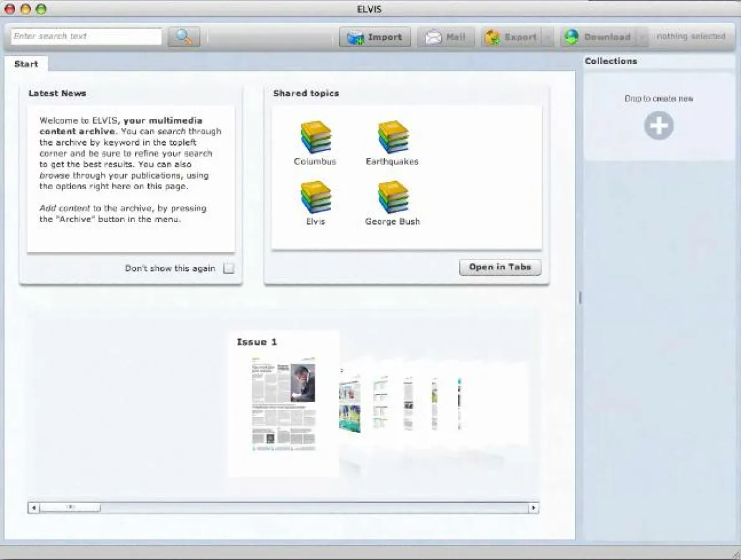Open the George Bush topic
Screen dimensions: 741x560
click(393, 198)
